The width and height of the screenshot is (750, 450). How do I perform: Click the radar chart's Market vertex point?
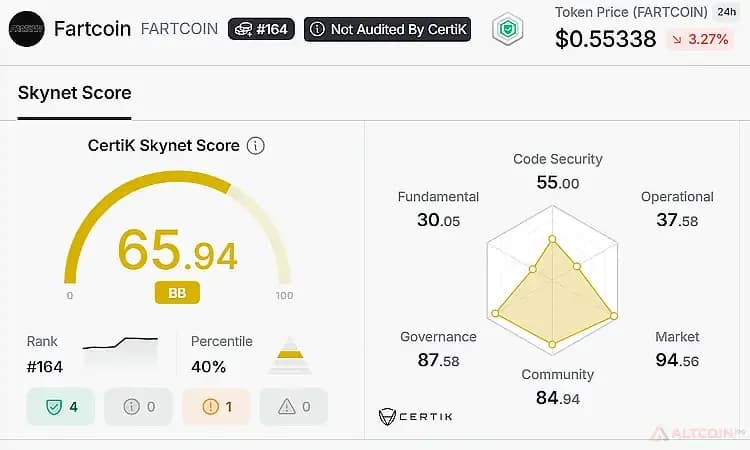tap(614, 316)
